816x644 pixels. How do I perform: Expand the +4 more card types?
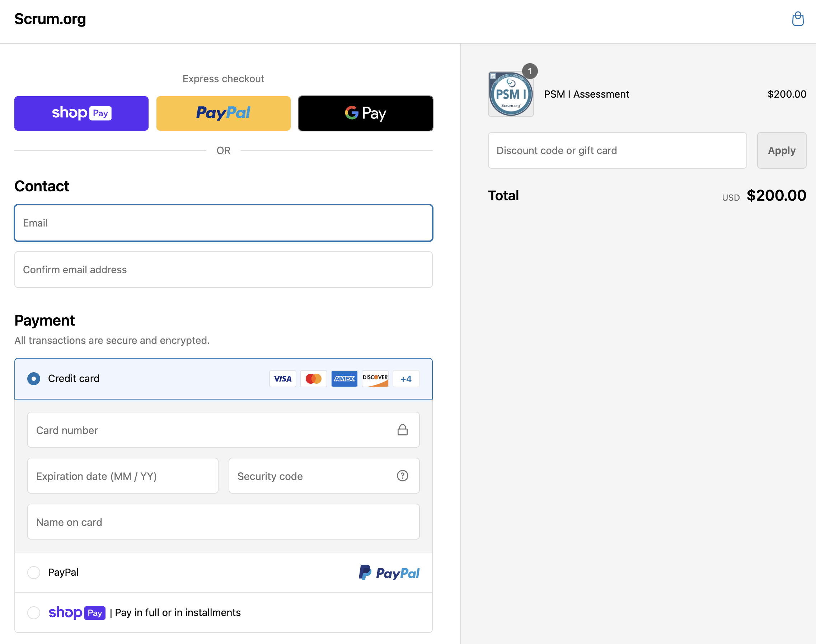(x=406, y=379)
